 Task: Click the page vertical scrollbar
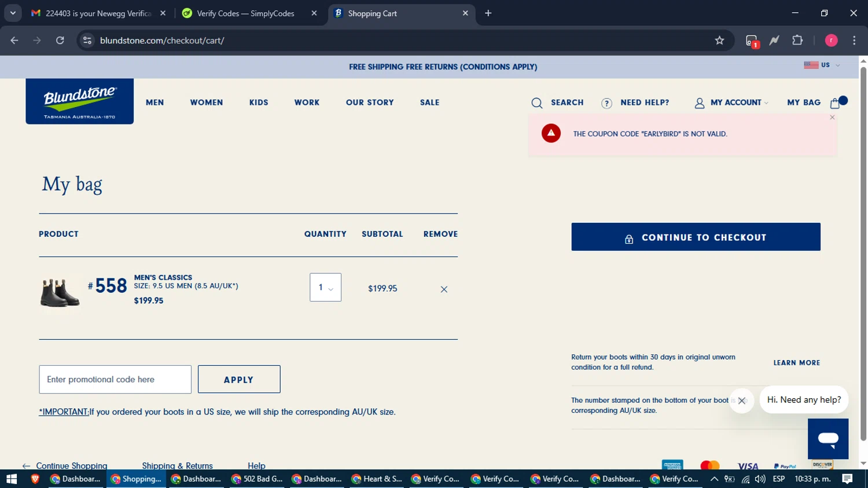click(x=863, y=253)
